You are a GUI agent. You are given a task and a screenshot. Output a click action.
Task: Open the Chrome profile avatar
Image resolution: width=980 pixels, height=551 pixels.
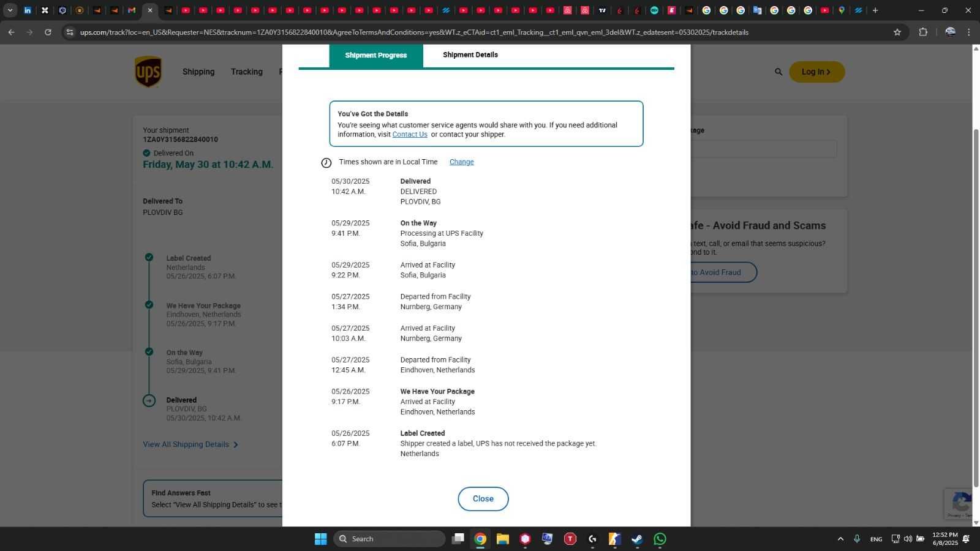coord(951,32)
